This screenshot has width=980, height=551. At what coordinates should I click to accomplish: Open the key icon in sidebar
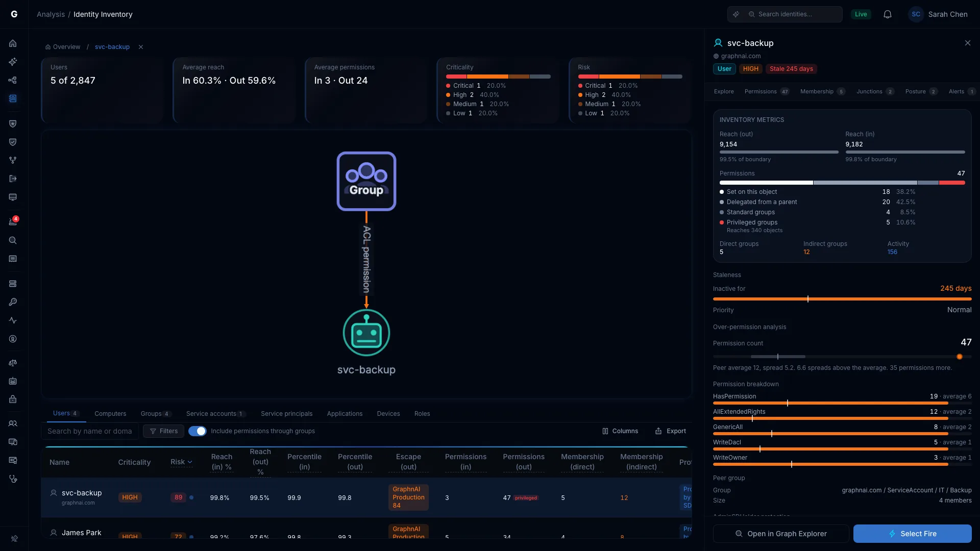(13, 302)
